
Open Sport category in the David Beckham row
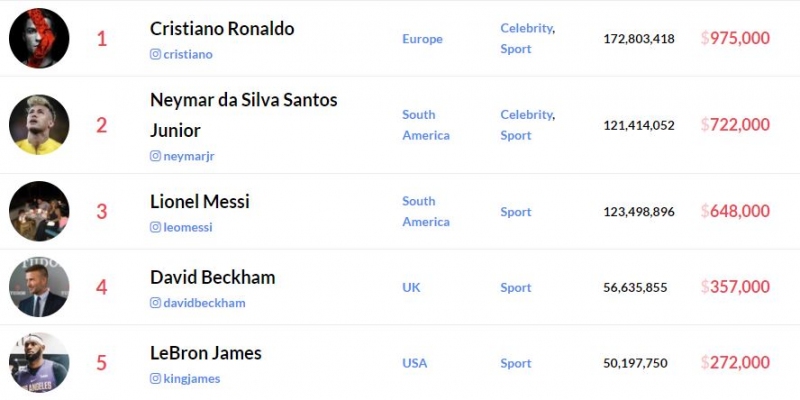tap(516, 287)
